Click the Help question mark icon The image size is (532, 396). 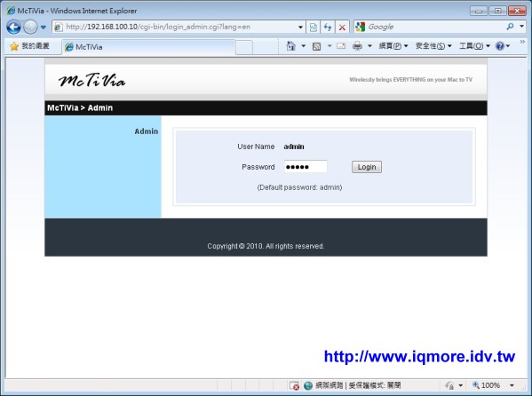point(500,46)
